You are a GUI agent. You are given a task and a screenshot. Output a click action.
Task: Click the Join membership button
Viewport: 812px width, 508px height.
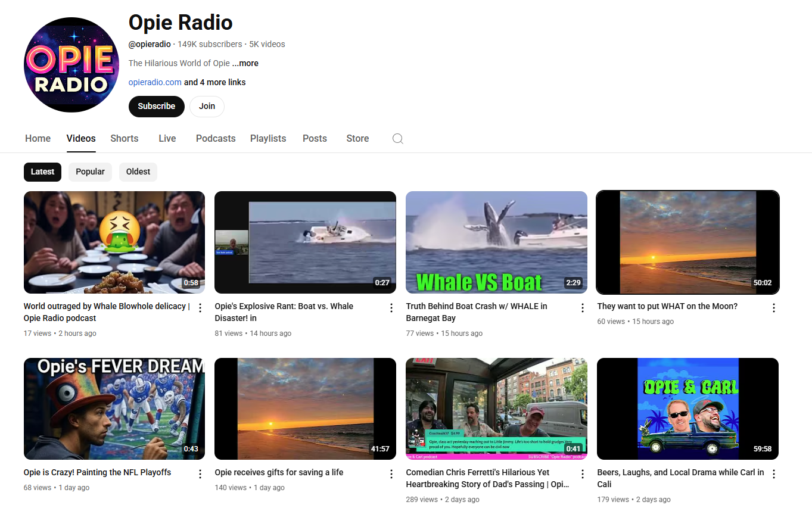click(x=207, y=106)
